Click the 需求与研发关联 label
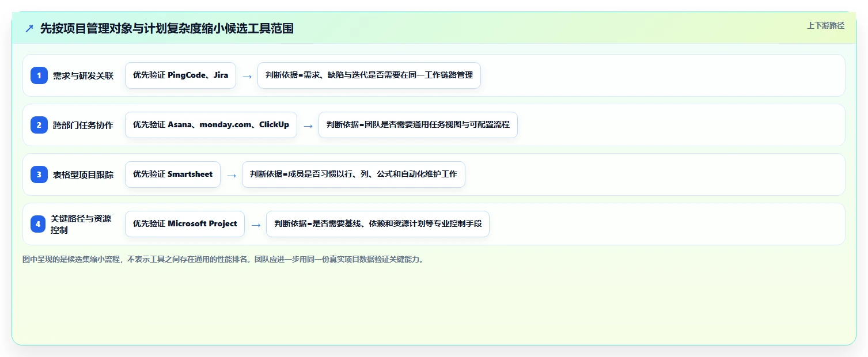Screen dimensions: 868x357 83,75
